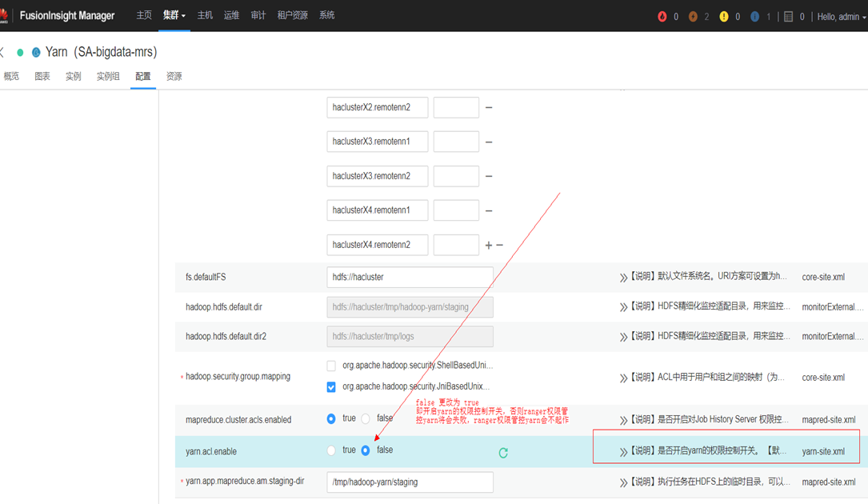This screenshot has width=868, height=504.
Task: Uncheck the JniBasedUnix group mapping option
Action: click(331, 386)
